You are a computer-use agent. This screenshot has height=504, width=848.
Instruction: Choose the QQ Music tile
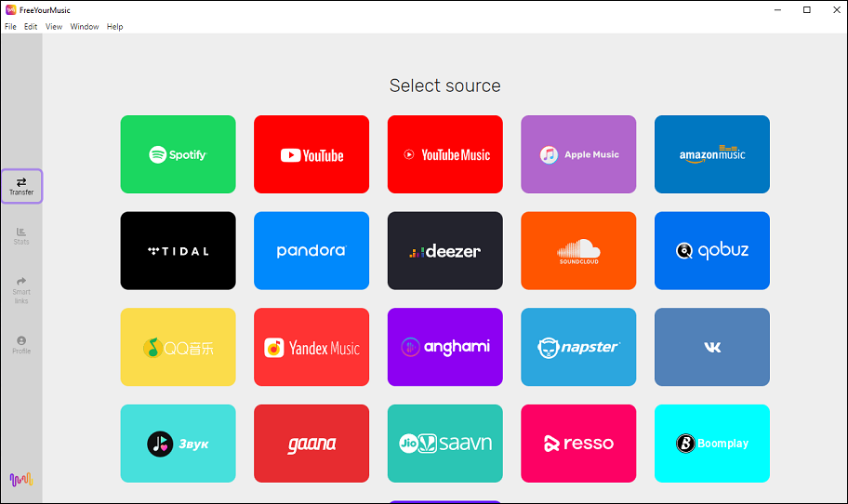coord(178,347)
